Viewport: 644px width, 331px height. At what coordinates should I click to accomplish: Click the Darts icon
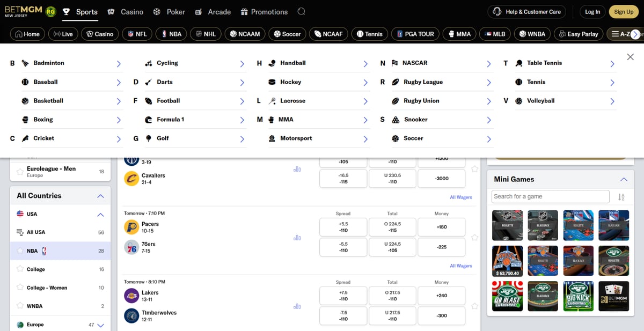click(149, 82)
